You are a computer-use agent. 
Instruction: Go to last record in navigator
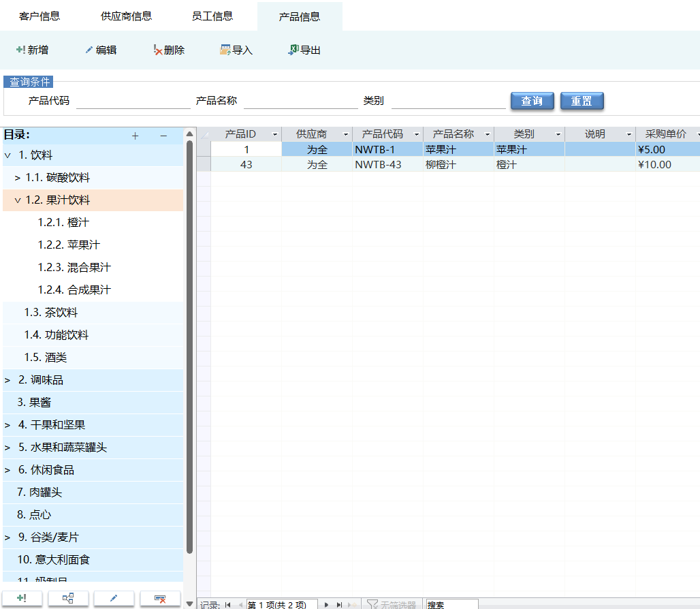pyautogui.click(x=339, y=604)
